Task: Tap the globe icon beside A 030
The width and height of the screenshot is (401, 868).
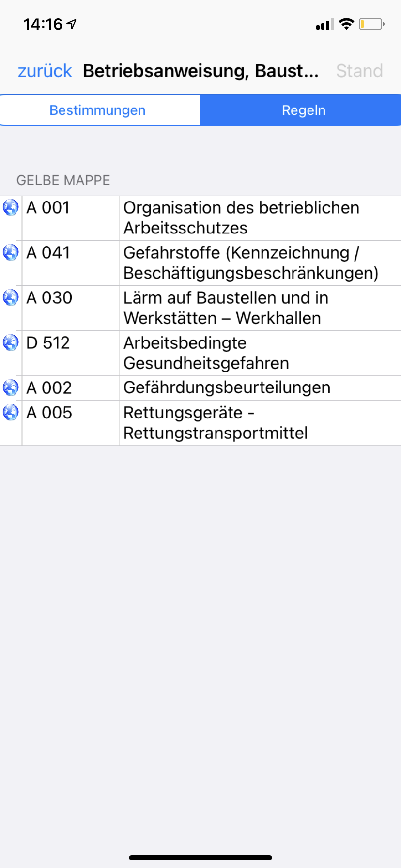Action: (11, 297)
